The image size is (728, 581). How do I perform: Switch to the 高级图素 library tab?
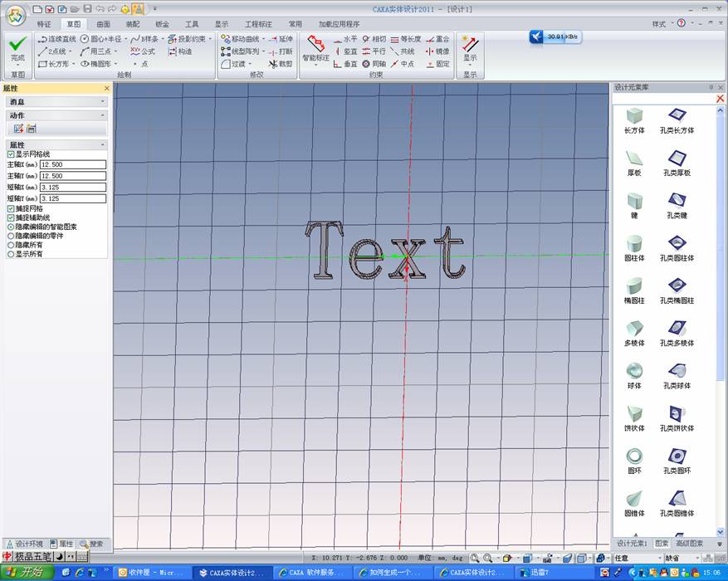pyautogui.click(x=689, y=543)
